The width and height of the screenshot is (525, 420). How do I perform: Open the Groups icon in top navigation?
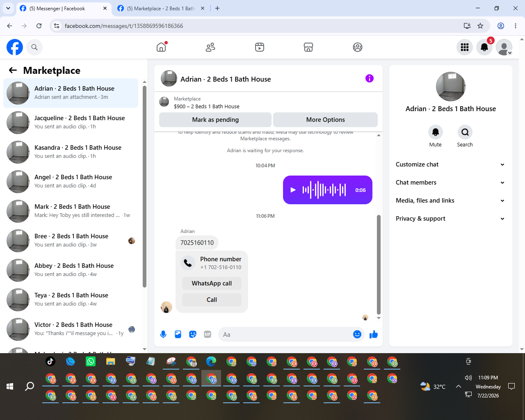[x=358, y=47]
